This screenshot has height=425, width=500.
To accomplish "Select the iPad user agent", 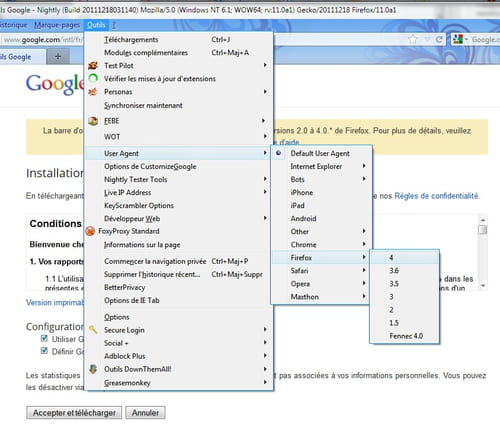I will pos(321,205).
